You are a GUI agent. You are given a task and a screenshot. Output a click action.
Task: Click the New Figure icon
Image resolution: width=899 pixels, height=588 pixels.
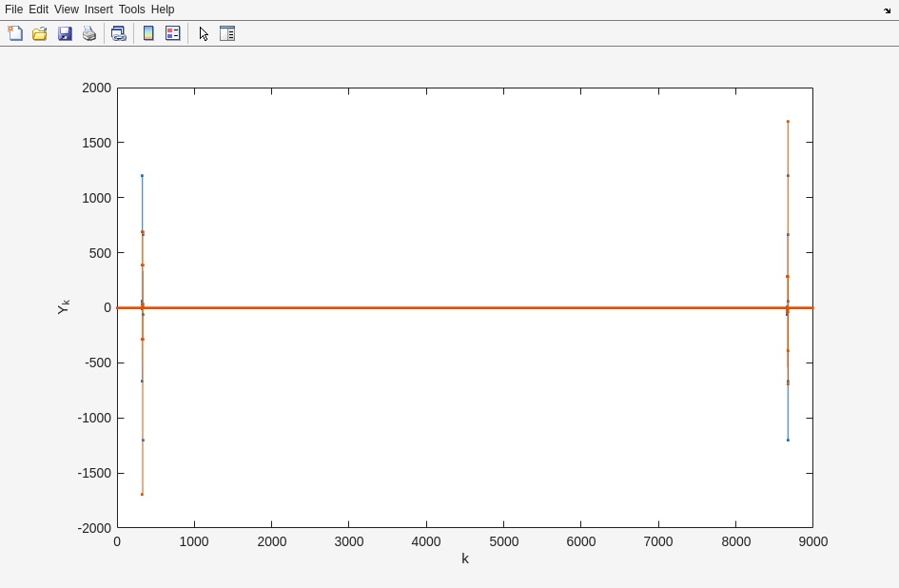(15, 33)
